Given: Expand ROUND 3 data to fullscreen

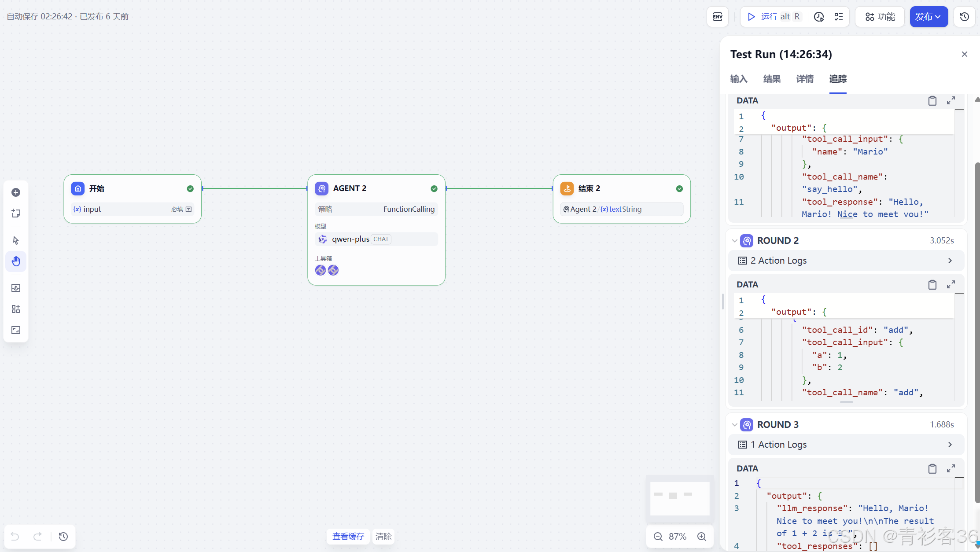Looking at the screenshot, I should click(951, 469).
